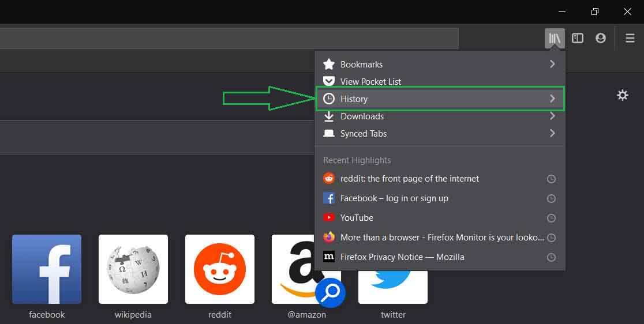The width and height of the screenshot is (644, 324).
Task: Click the new tab settings gear
Action: pos(623,95)
